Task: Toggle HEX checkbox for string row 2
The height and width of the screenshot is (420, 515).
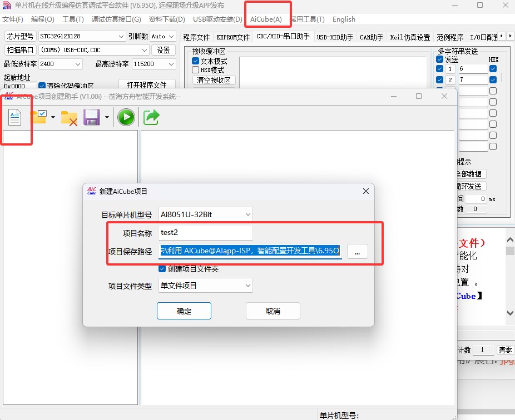Action: click(x=493, y=80)
